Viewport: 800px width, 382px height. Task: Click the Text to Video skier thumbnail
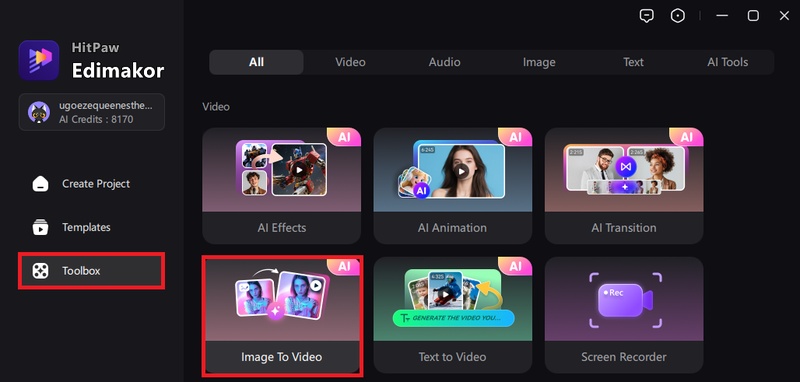[x=445, y=290]
